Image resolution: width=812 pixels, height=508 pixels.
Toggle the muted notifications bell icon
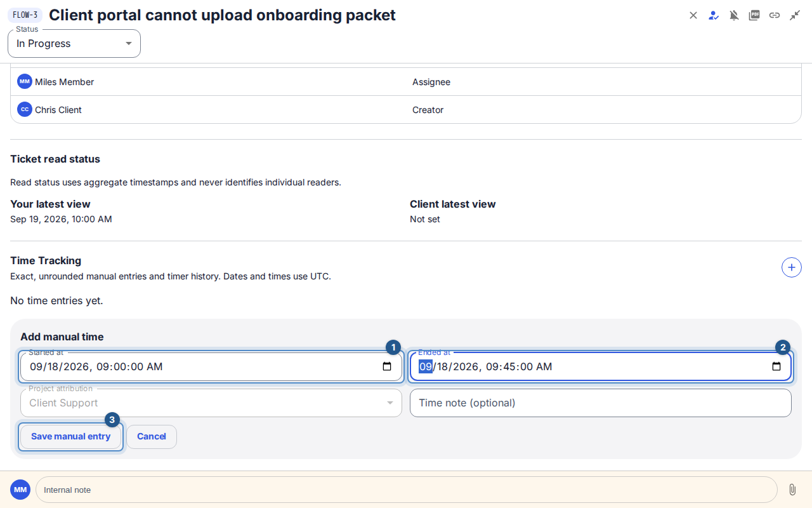[734, 15]
